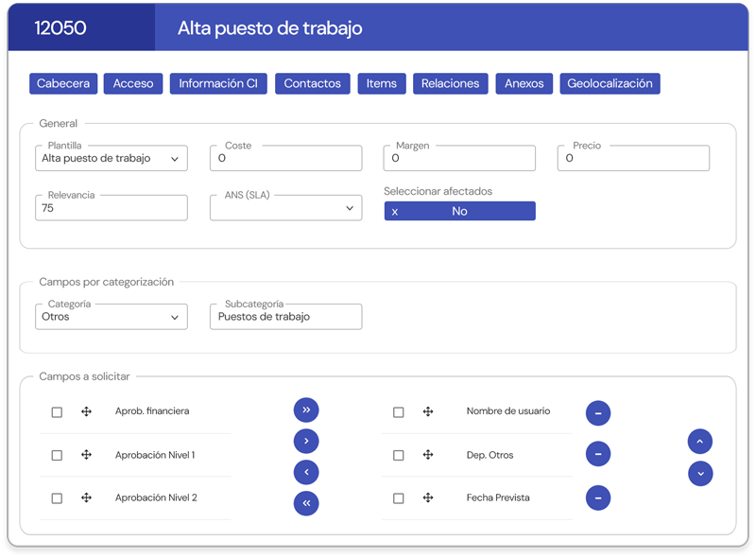Viewport: 756px width, 558px height.
Task: Click the move-left single arrow button
Action: [x=306, y=472]
